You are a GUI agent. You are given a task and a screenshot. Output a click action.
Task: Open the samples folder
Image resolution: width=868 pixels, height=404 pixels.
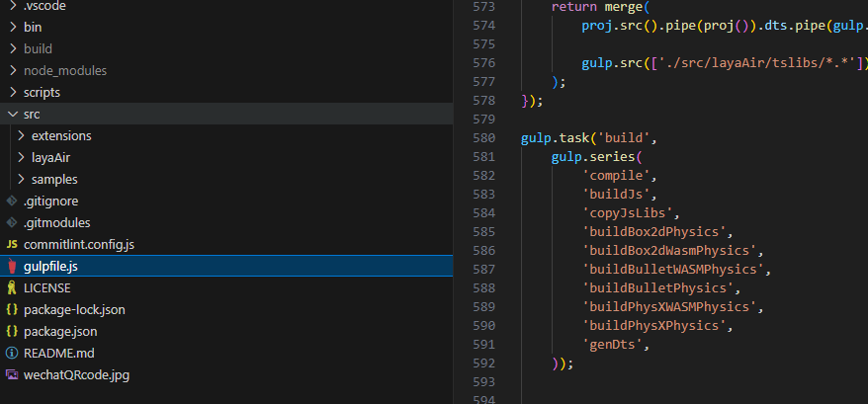pyautogui.click(x=54, y=180)
